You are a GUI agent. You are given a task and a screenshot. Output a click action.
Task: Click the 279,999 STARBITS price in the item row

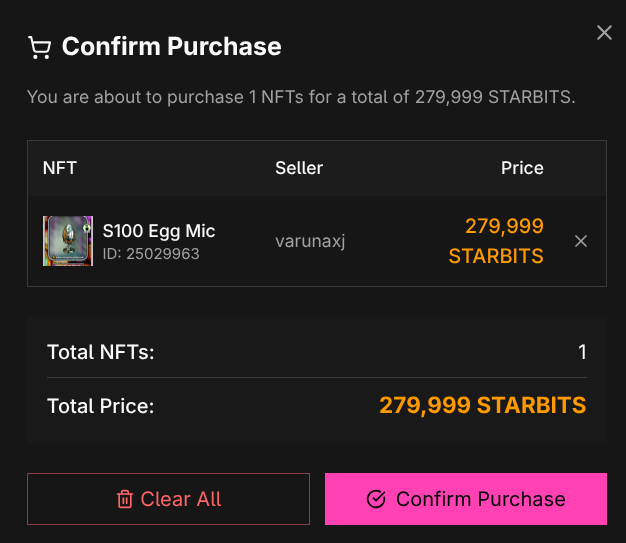coord(496,241)
